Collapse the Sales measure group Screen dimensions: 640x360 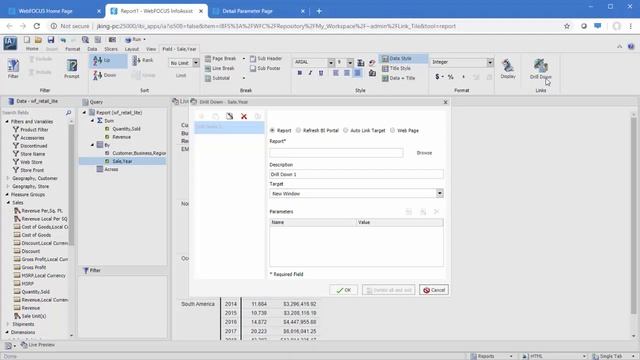[8, 202]
